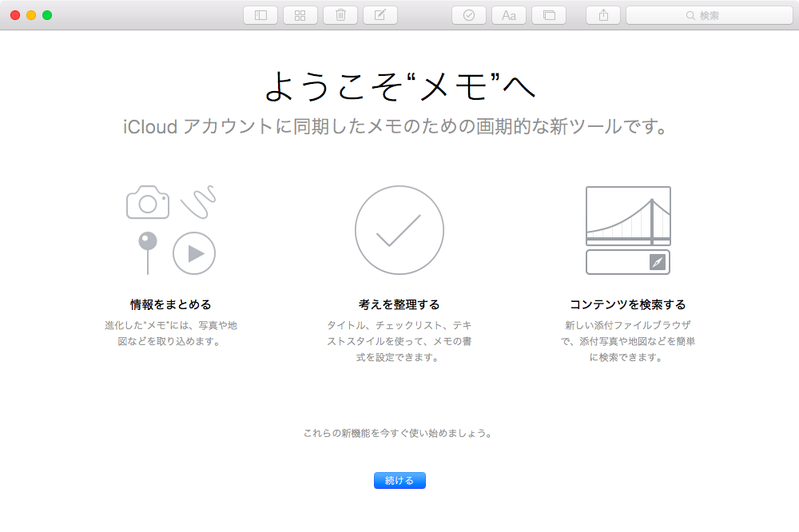Add a checklist with checkmark icon

pos(469,15)
